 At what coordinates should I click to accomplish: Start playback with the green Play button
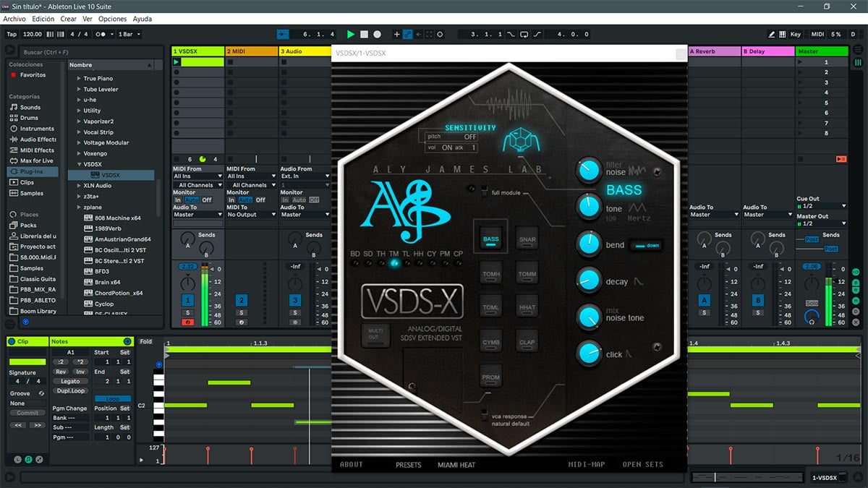coord(351,34)
